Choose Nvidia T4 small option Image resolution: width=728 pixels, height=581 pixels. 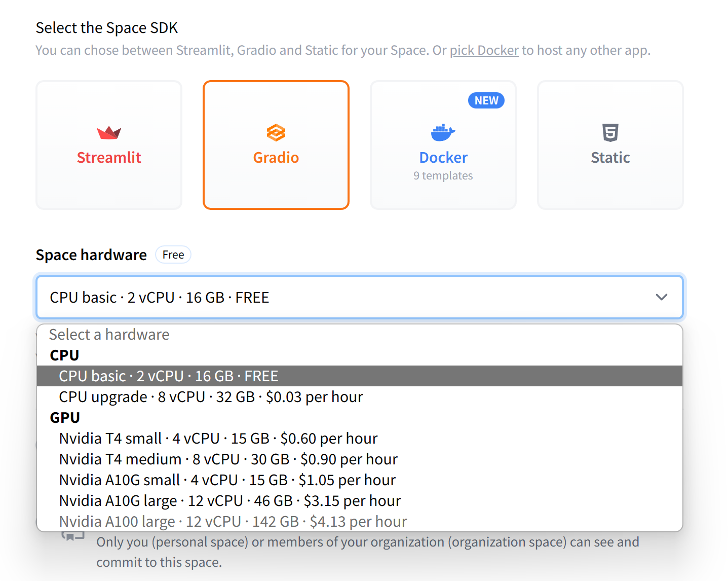[x=360, y=439]
